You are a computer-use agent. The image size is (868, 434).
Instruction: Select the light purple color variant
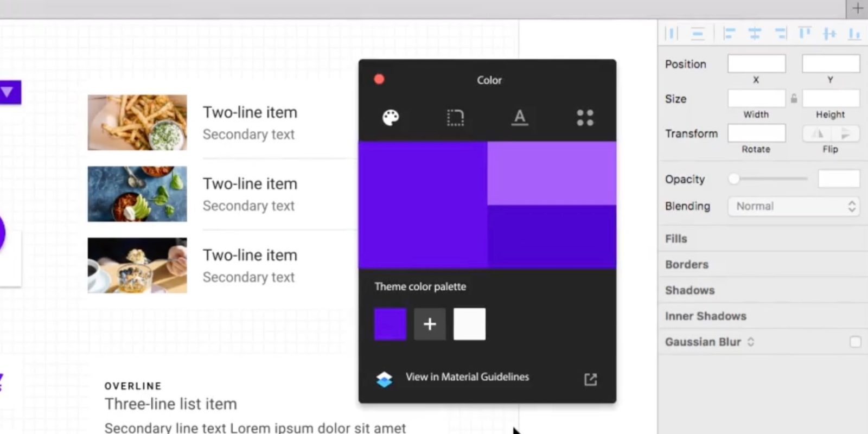tap(551, 173)
